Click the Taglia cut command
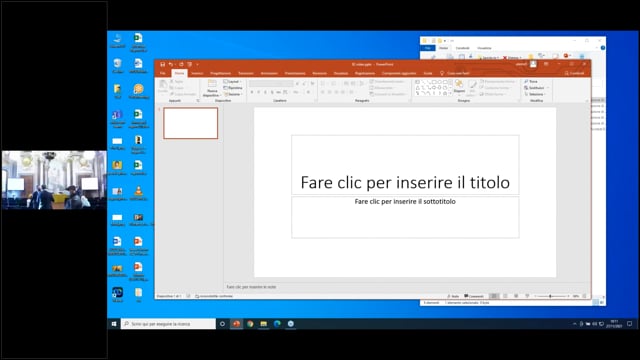This screenshot has height=360, width=640. (177, 82)
